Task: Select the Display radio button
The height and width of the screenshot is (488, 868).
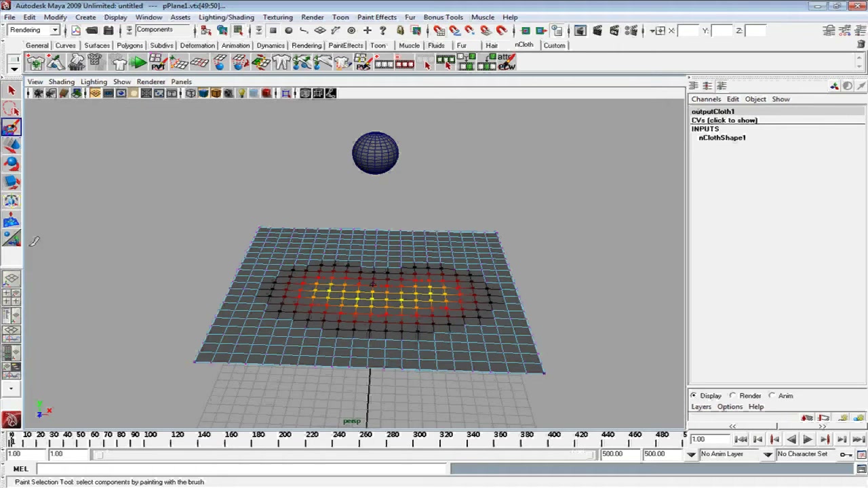Action: click(693, 395)
